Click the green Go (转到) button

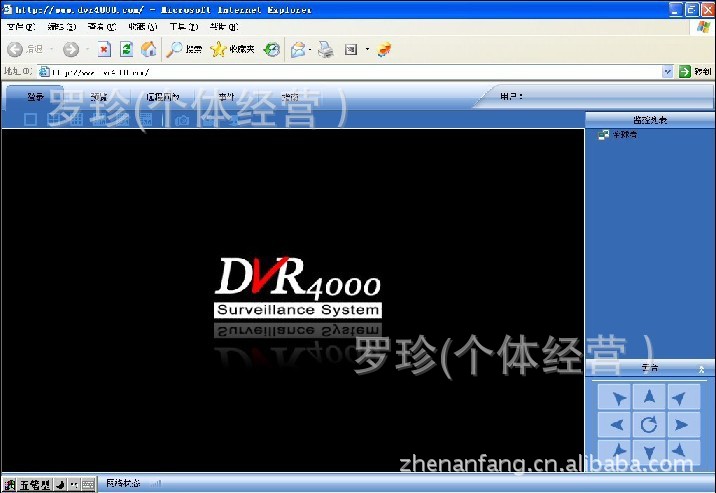click(695, 71)
